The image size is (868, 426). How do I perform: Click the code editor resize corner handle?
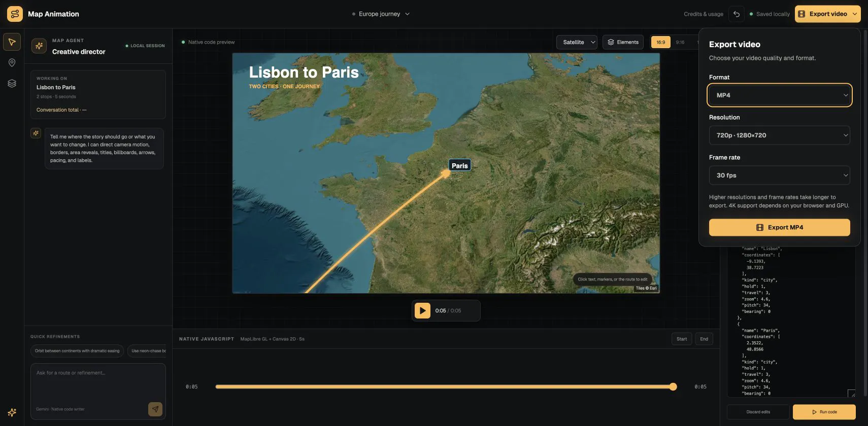tap(851, 394)
